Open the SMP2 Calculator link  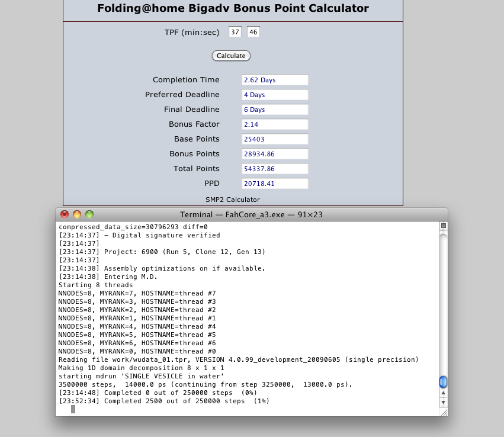click(x=233, y=200)
